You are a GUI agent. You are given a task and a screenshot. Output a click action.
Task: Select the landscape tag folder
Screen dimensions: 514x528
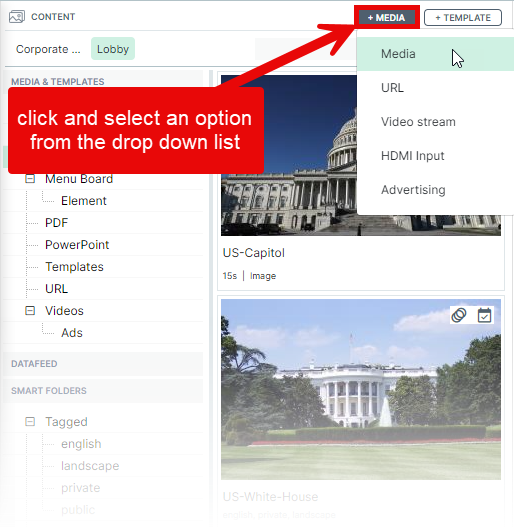[x=90, y=466]
